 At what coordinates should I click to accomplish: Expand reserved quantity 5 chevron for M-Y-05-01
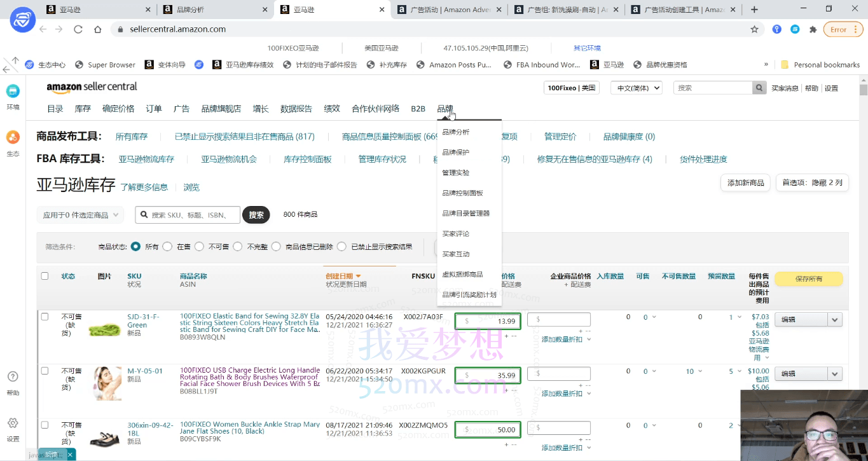pyautogui.click(x=741, y=371)
